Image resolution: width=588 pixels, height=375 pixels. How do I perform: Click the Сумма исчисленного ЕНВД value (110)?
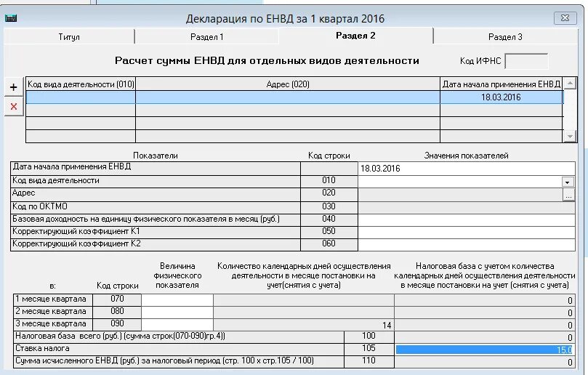(485, 362)
